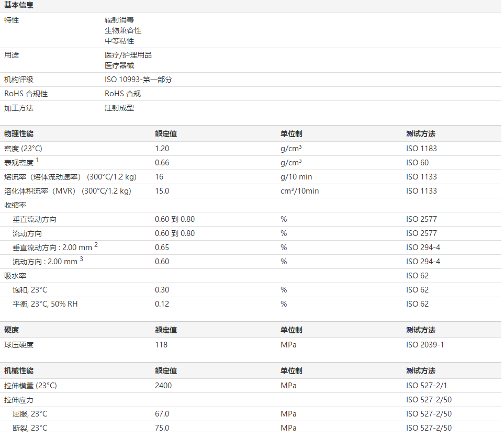Click the MVR value 15.0

coord(162,191)
